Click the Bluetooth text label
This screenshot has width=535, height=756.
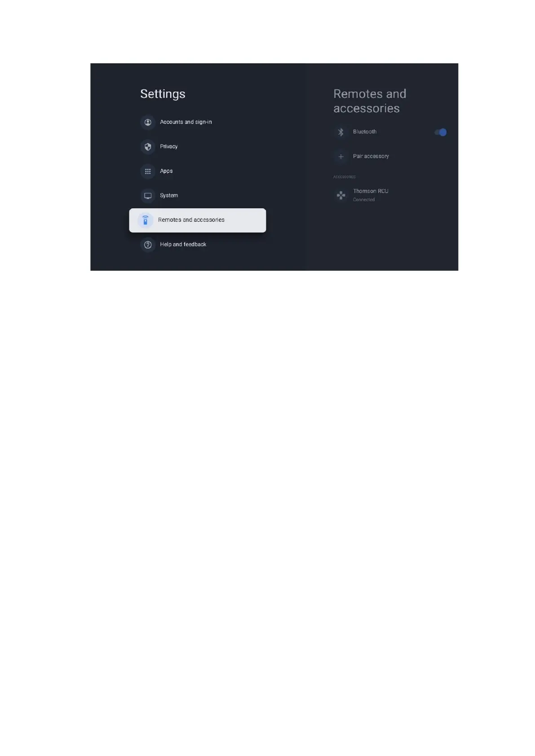point(365,132)
